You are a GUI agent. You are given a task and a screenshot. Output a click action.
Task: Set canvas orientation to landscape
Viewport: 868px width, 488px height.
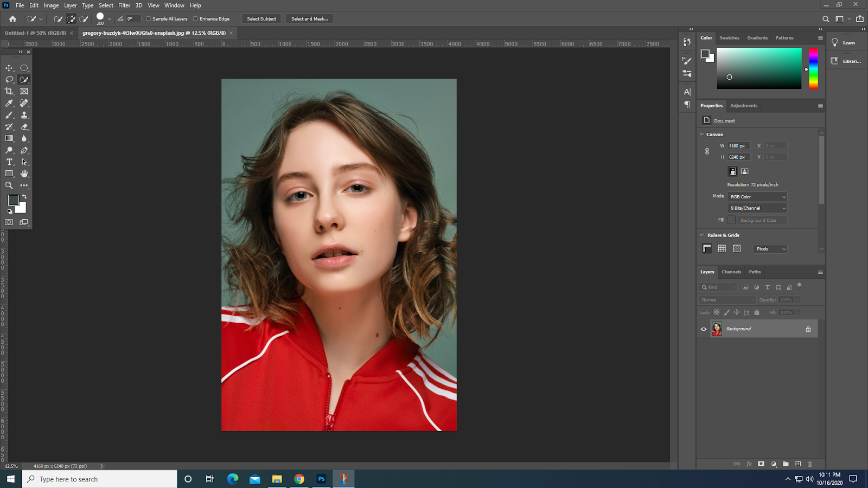(745, 171)
